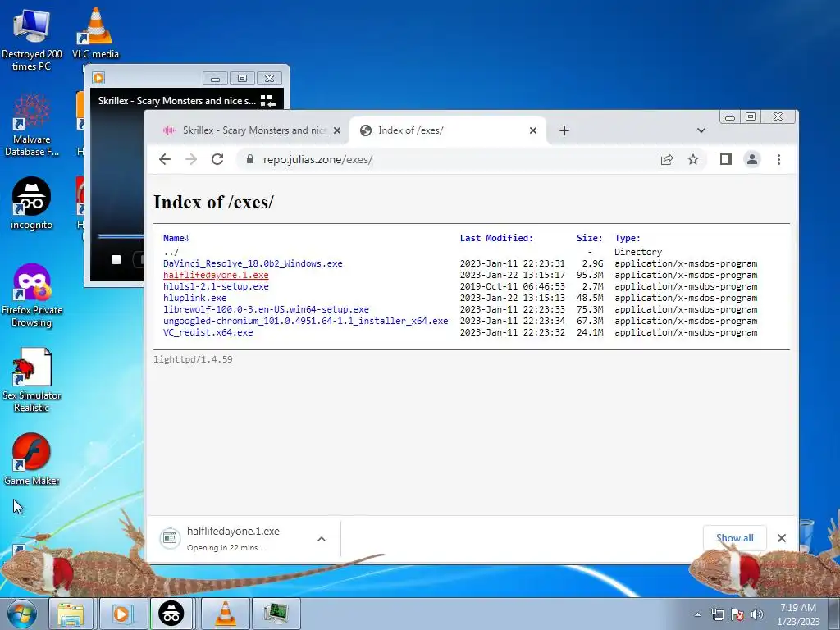Go forward in browser history
The height and width of the screenshot is (630, 840).
pos(191,159)
